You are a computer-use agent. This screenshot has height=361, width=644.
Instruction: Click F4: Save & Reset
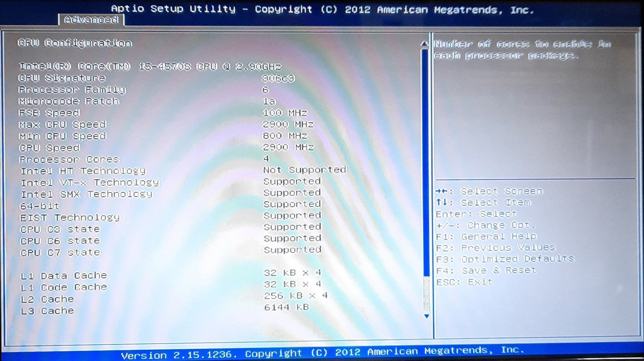(x=486, y=270)
